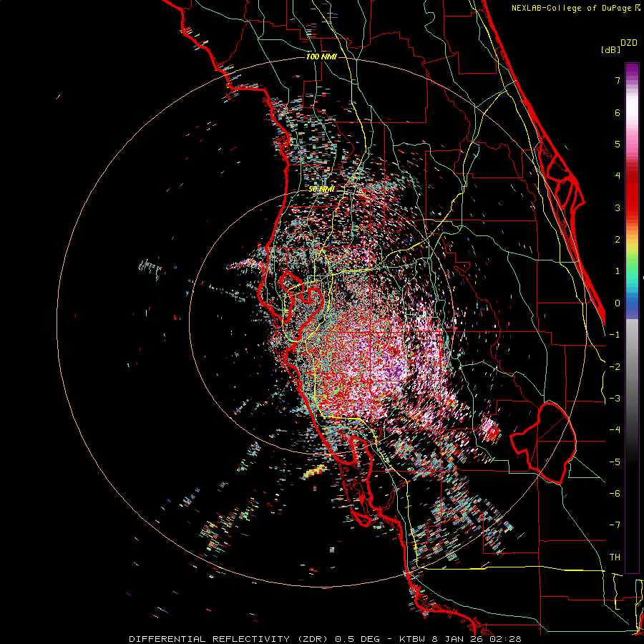The width and height of the screenshot is (644, 644).
Task: Click the DZD scale title
Action: (629, 43)
